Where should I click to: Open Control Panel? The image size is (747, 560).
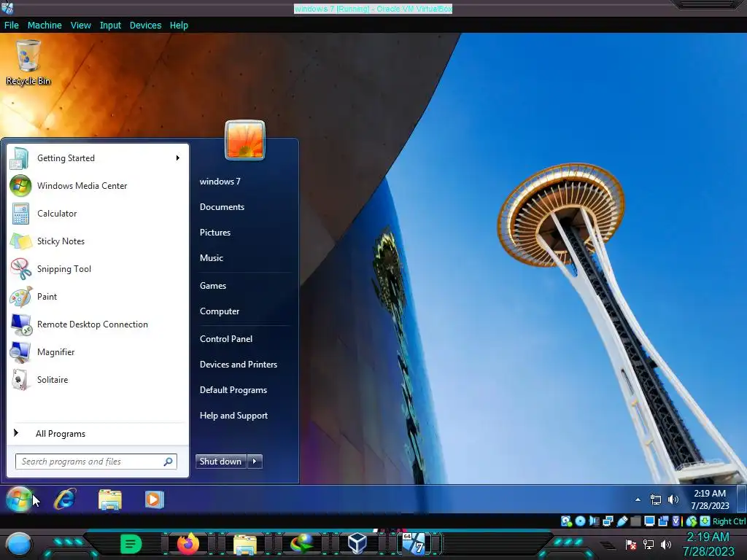(226, 338)
